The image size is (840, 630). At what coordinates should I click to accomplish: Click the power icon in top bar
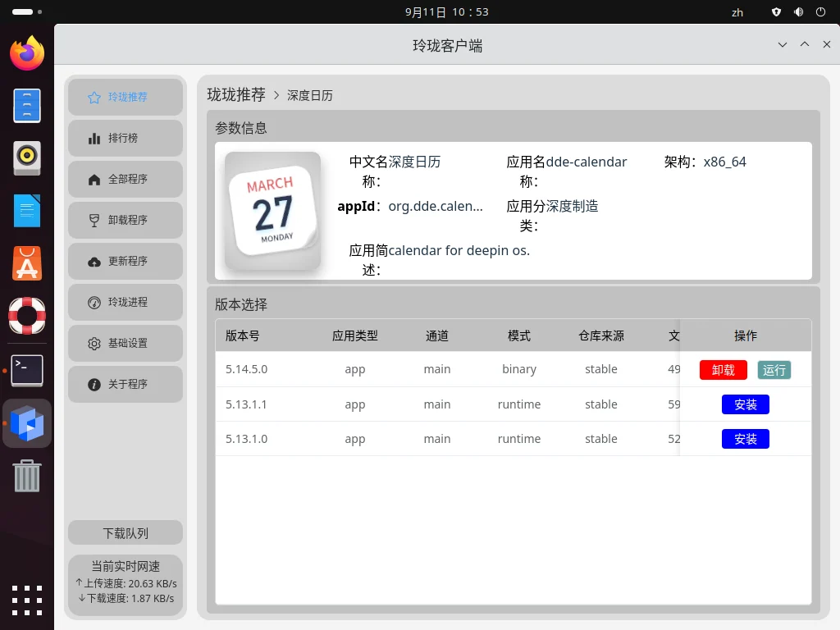[820, 11]
